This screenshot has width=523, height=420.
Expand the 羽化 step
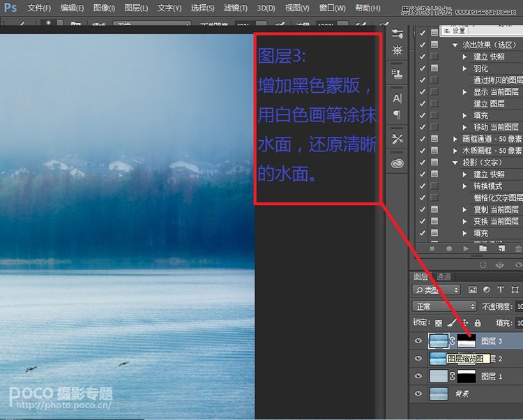click(x=464, y=68)
